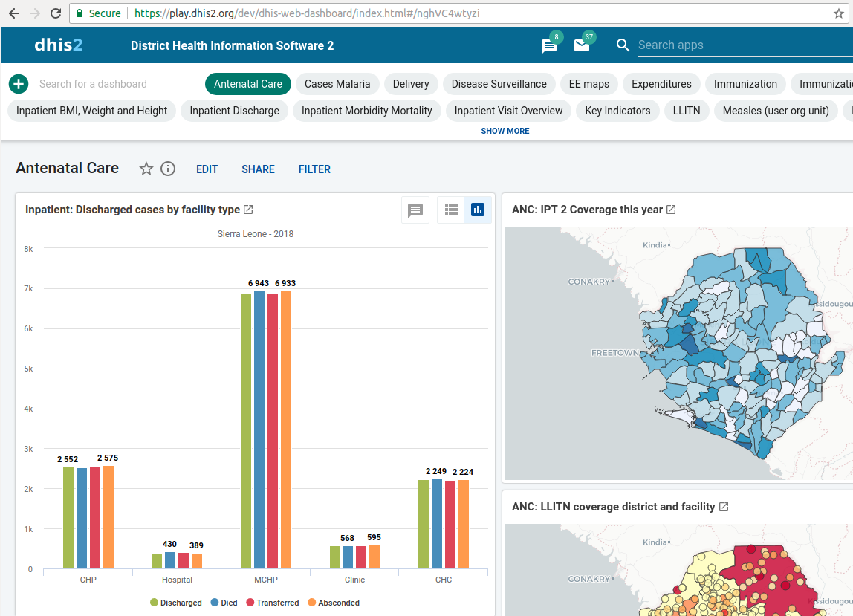
Task: Click the EDIT dashboard button
Action: [207, 169]
